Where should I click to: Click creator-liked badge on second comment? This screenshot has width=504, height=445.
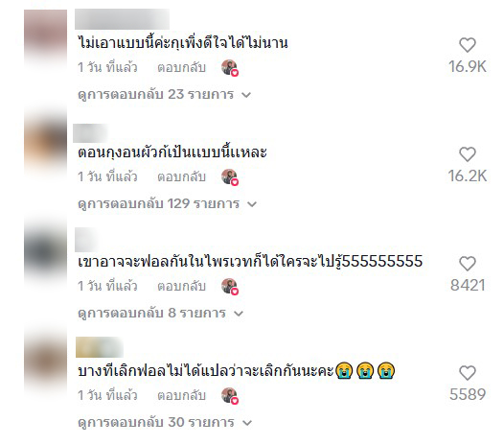(230, 177)
